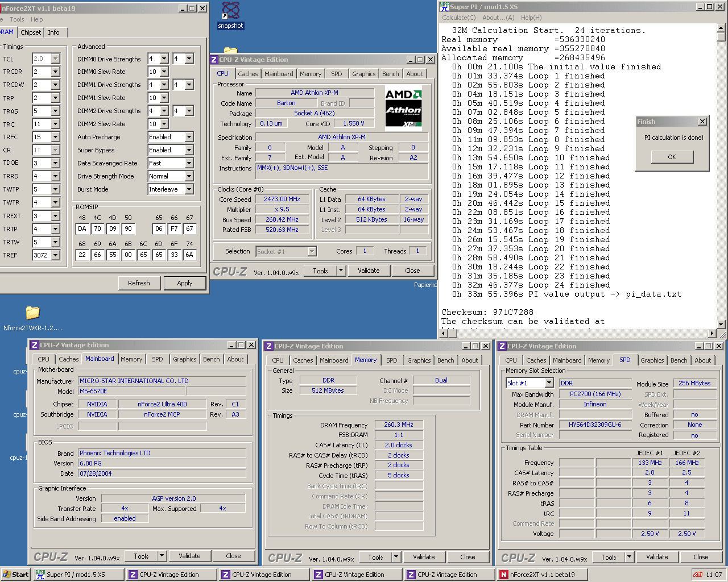728x582 pixels.
Task: Open the Super Bypass dropdown
Action: 189,150
